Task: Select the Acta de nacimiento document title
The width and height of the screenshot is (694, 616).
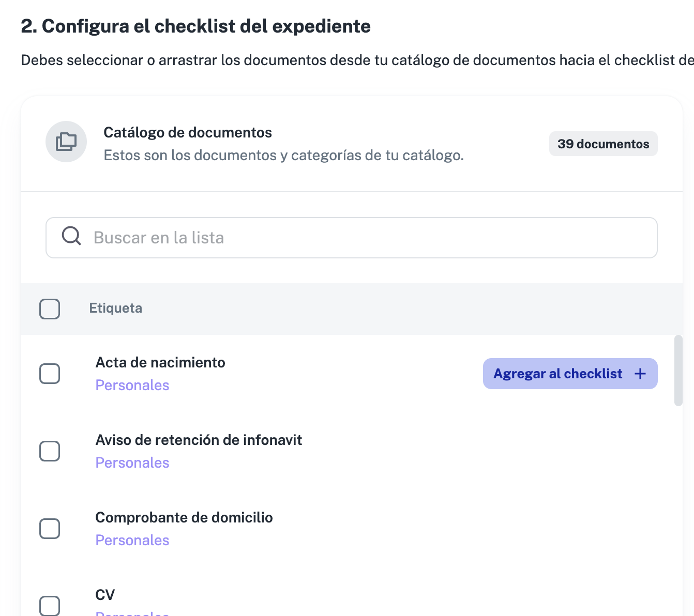Action: coord(160,362)
